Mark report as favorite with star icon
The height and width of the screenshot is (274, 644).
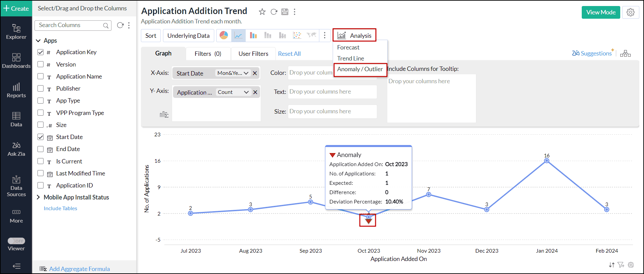tap(262, 12)
